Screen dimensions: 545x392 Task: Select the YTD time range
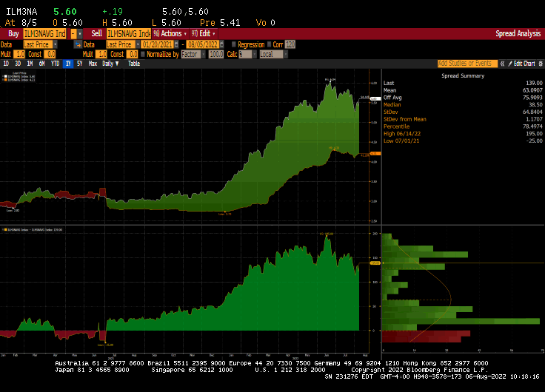click(x=56, y=64)
